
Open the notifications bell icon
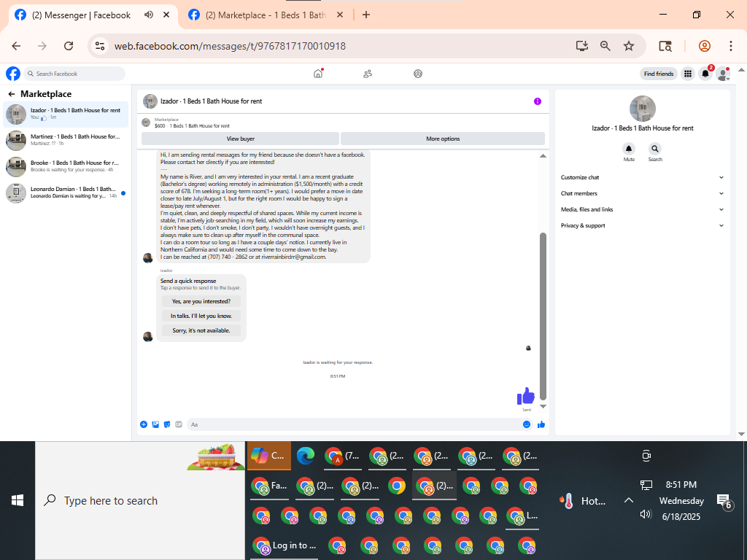click(x=705, y=74)
